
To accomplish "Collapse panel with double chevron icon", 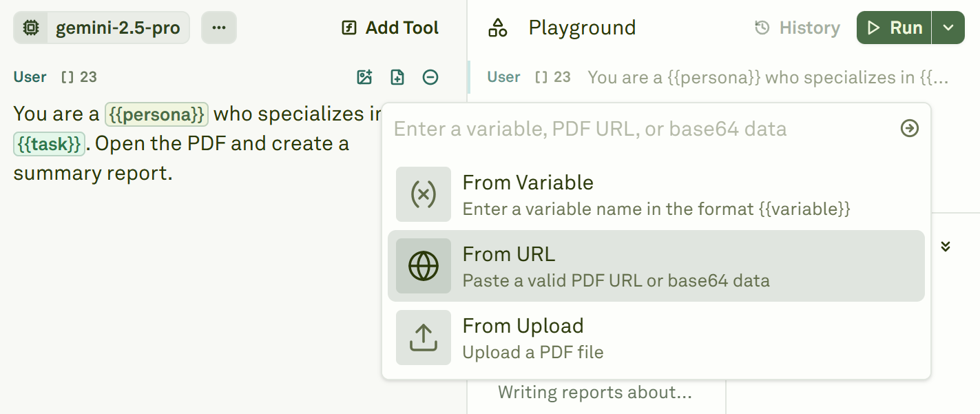I will click(946, 247).
